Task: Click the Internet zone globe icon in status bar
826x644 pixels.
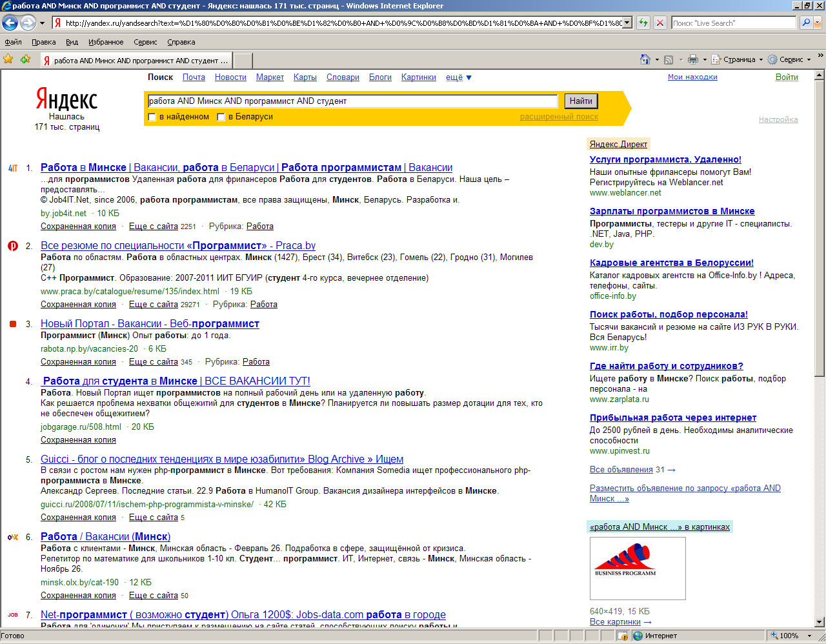Action: [x=638, y=636]
